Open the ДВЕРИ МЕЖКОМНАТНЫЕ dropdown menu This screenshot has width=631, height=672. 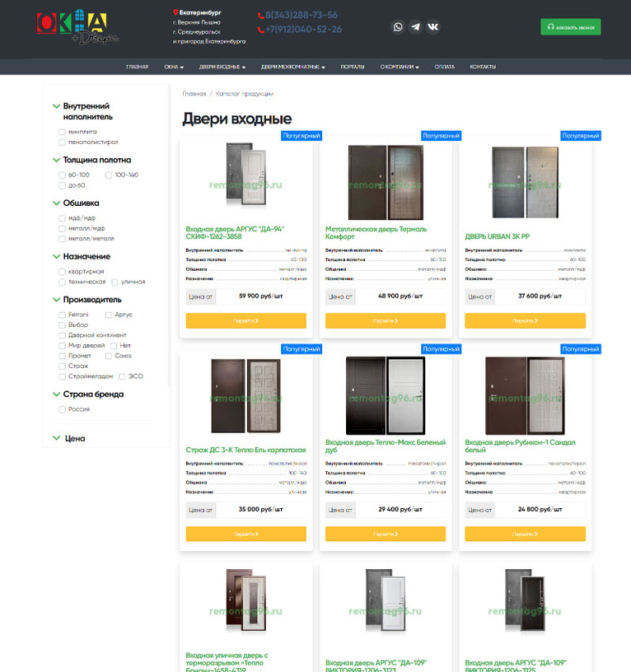pyautogui.click(x=293, y=67)
